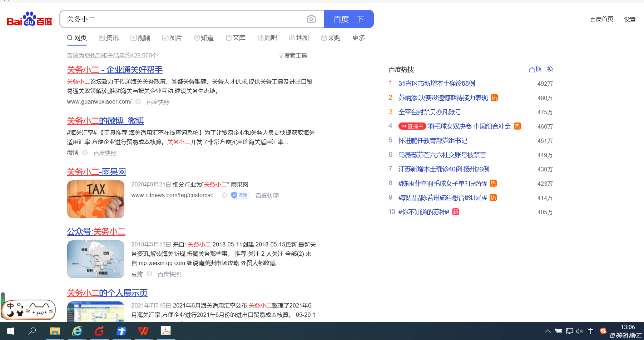Switch to the 地图 tab
The width and height of the screenshot is (644, 340).
(x=299, y=38)
